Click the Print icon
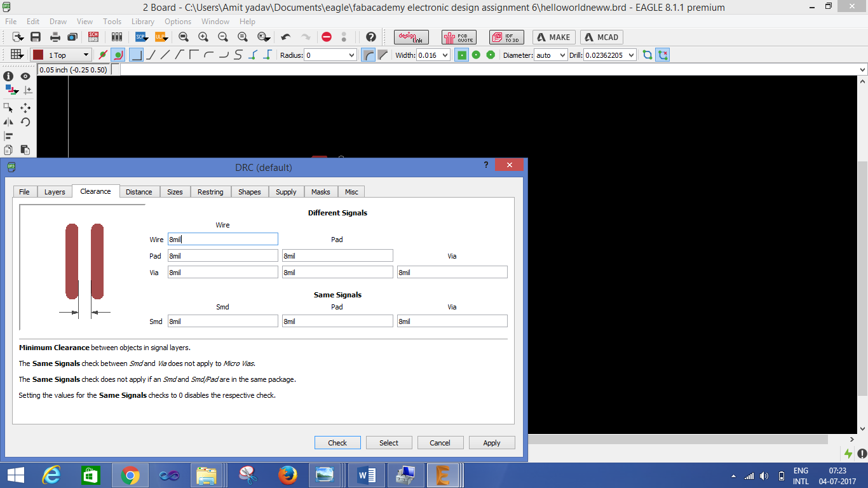Screen dimensions: 868x488 coord(55,37)
